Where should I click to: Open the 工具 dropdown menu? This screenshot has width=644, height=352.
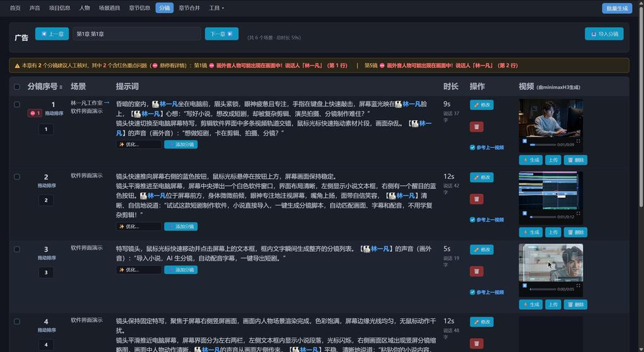[x=216, y=8]
